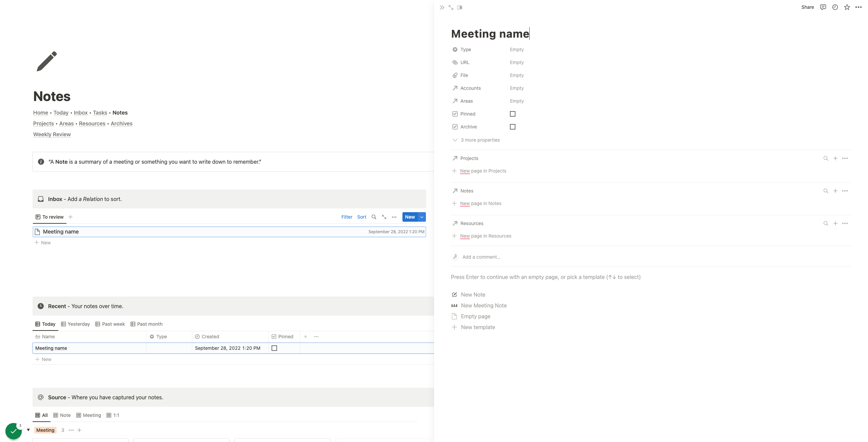The height and width of the screenshot is (442, 868).
Task: Open Resources section more options
Action: point(845,223)
